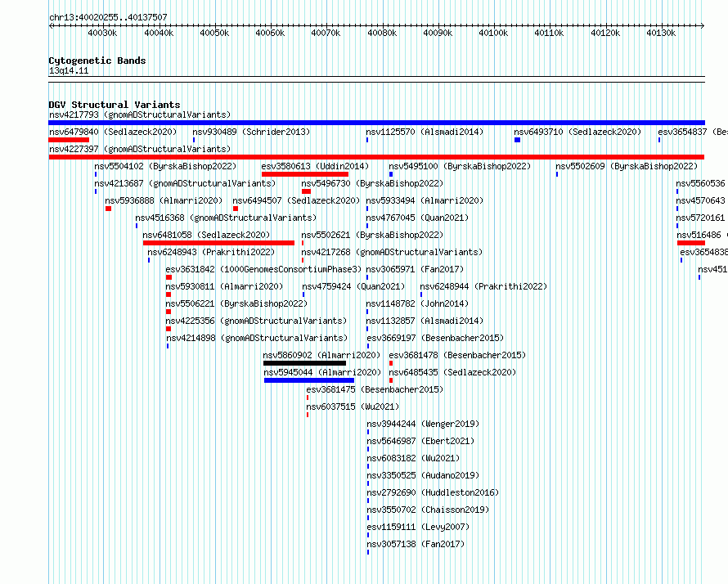This screenshot has width=728, height=584.
Task: Open nsv6493710 (Sedlazeck2020) label
Action: (577, 132)
